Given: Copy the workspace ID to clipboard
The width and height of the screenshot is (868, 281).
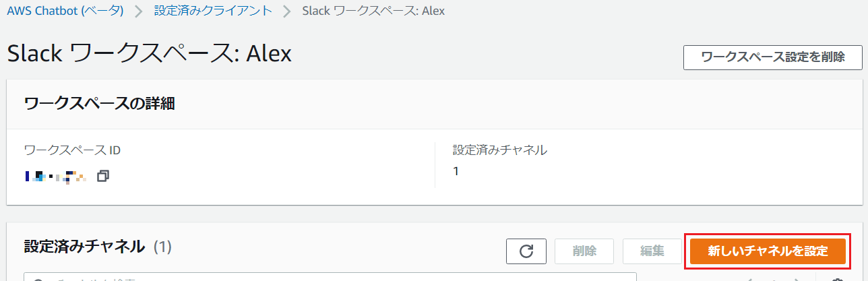Looking at the screenshot, I should point(103,176).
